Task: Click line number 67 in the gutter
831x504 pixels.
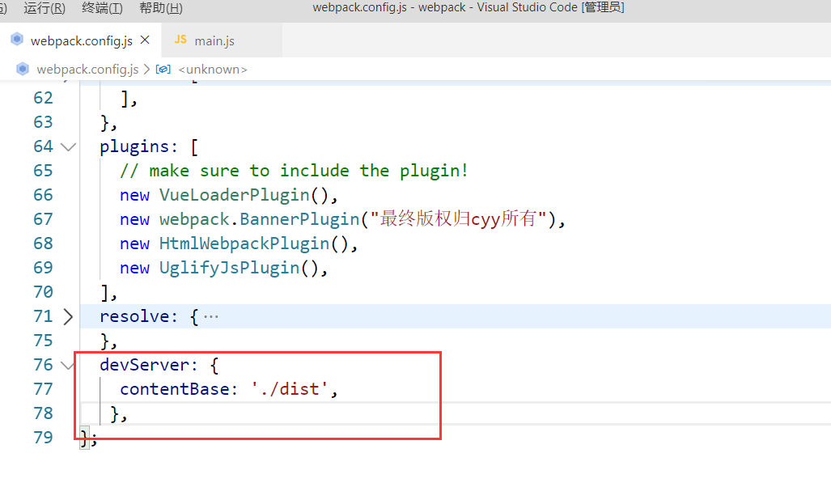Action: tap(43, 219)
